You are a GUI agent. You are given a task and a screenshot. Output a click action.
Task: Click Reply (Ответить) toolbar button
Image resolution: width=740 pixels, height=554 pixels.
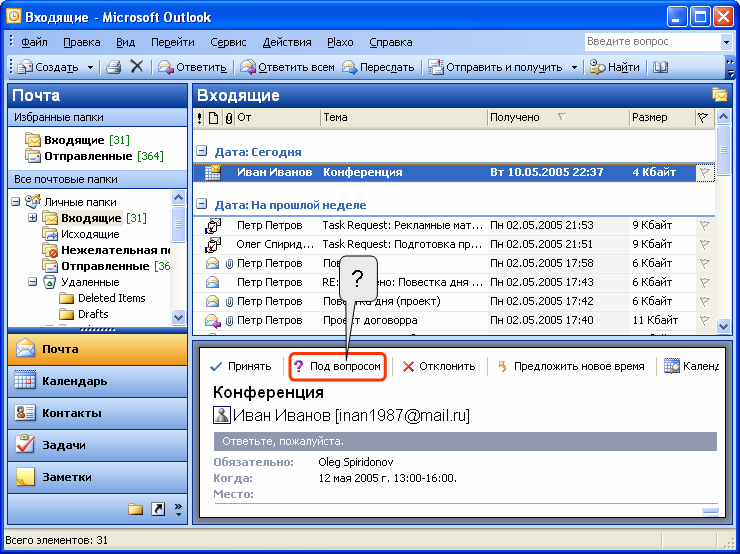pos(192,67)
